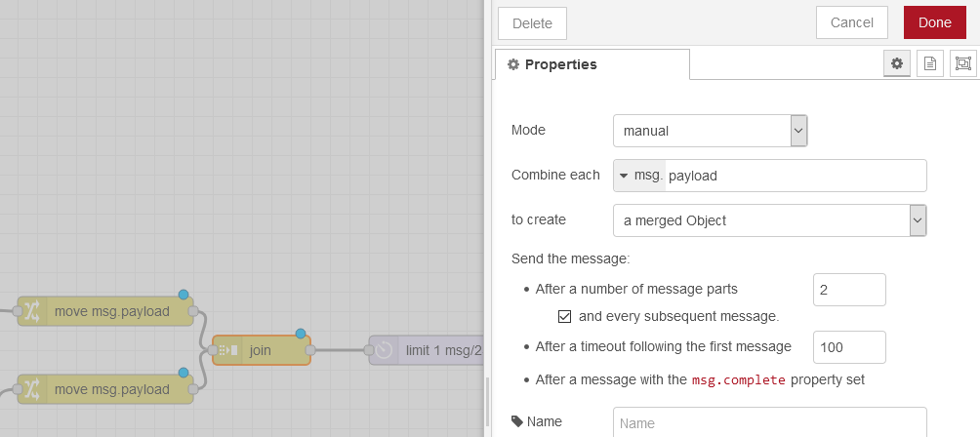Viewport: 980px width, 437px height.
Task: Switch to the Properties tab
Action: [592, 64]
